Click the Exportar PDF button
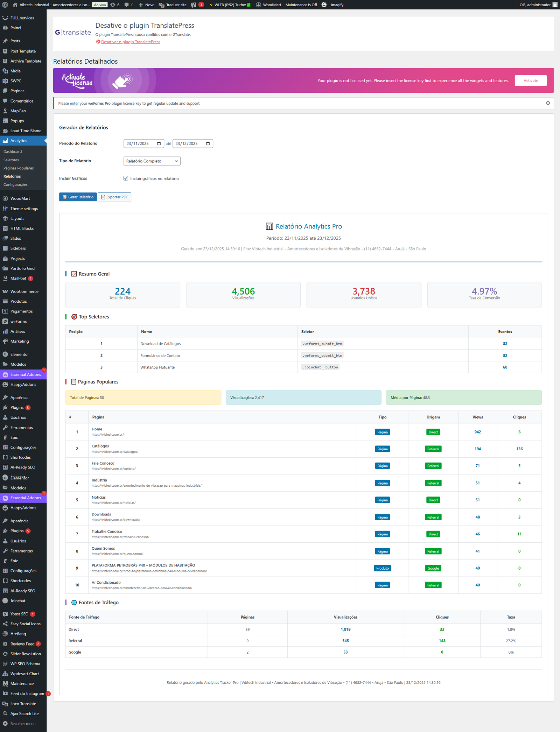 [114, 197]
